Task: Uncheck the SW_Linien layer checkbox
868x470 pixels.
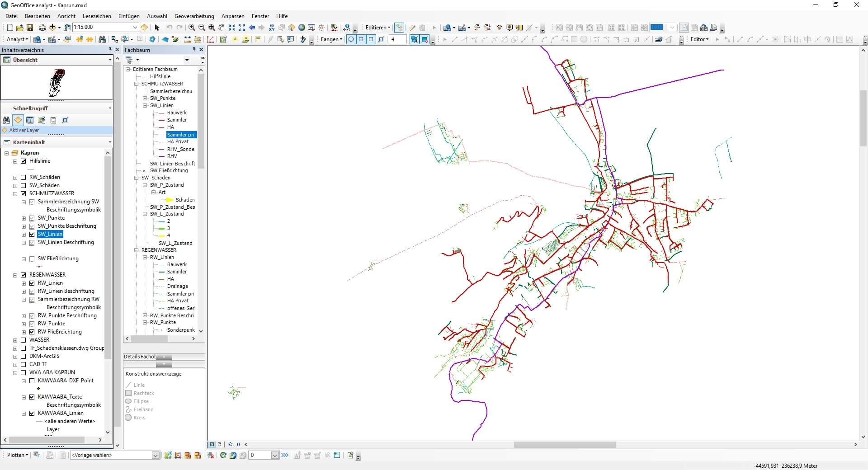Action: [32, 234]
